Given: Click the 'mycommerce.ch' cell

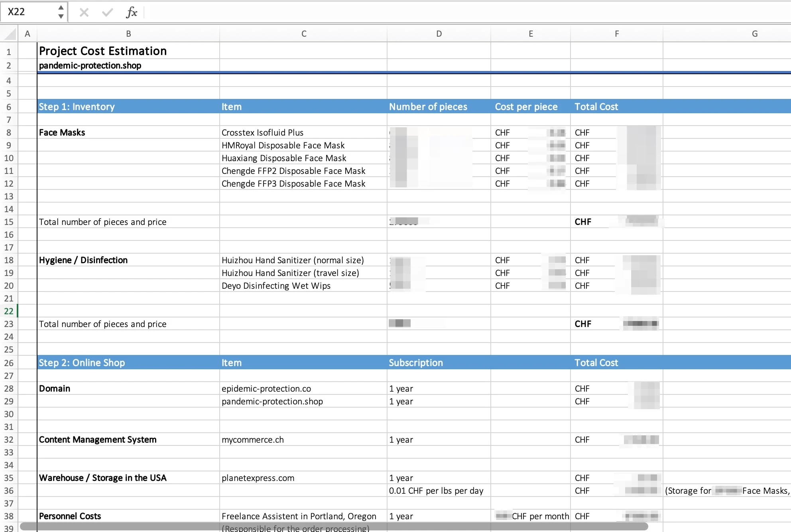Looking at the screenshot, I should click(x=304, y=439).
